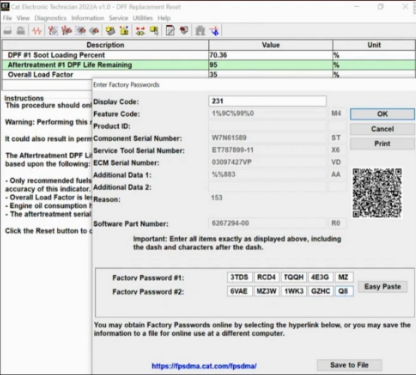This screenshot has height=375, width=416.
Task: Click the Print button in the dialog
Action: tap(382, 144)
